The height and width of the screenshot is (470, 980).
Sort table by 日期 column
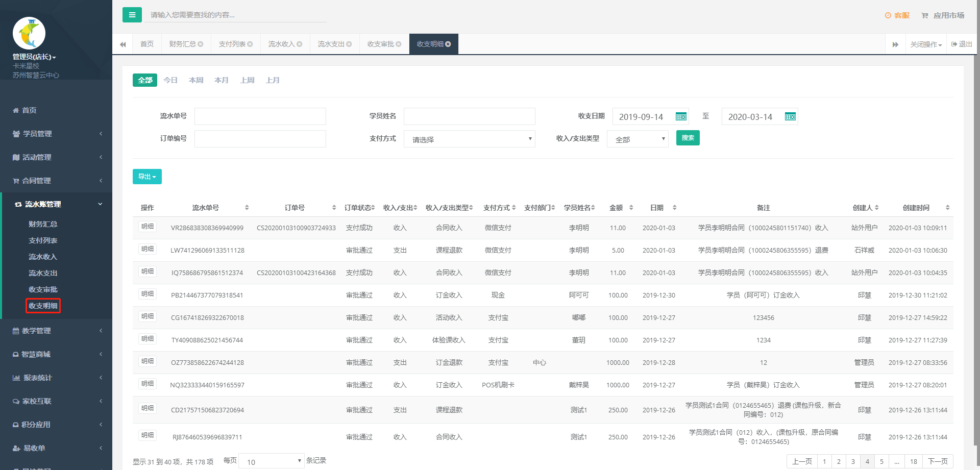[x=674, y=208]
